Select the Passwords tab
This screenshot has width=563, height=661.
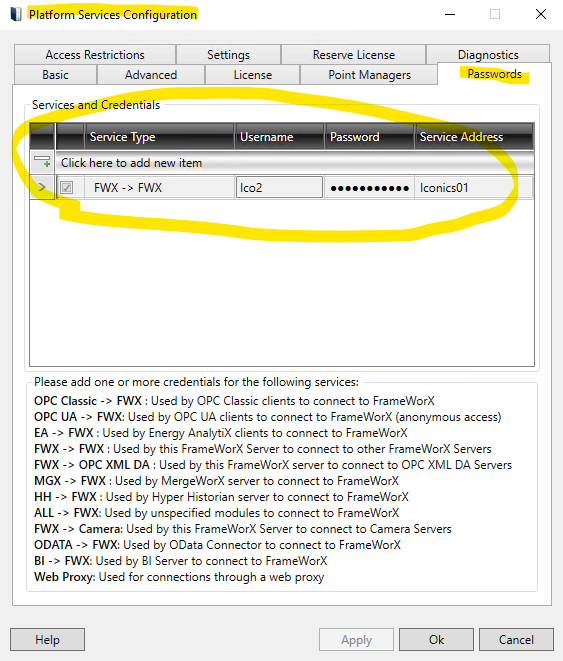(494, 74)
